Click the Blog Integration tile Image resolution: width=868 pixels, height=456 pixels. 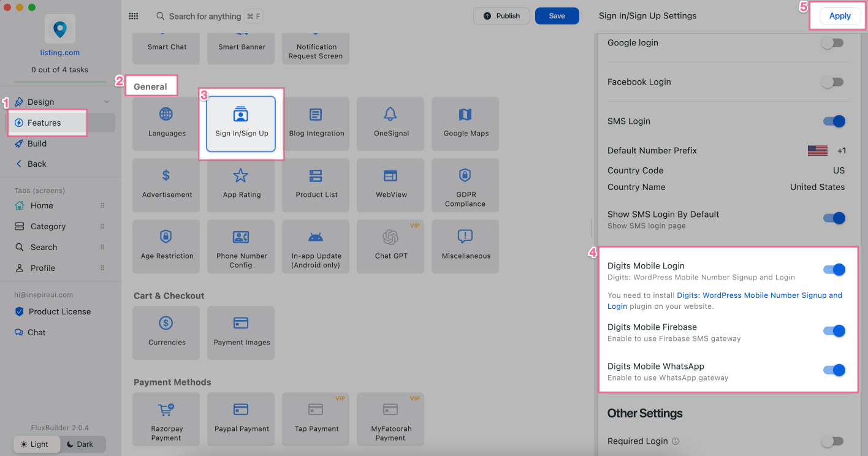tap(316, 123)
